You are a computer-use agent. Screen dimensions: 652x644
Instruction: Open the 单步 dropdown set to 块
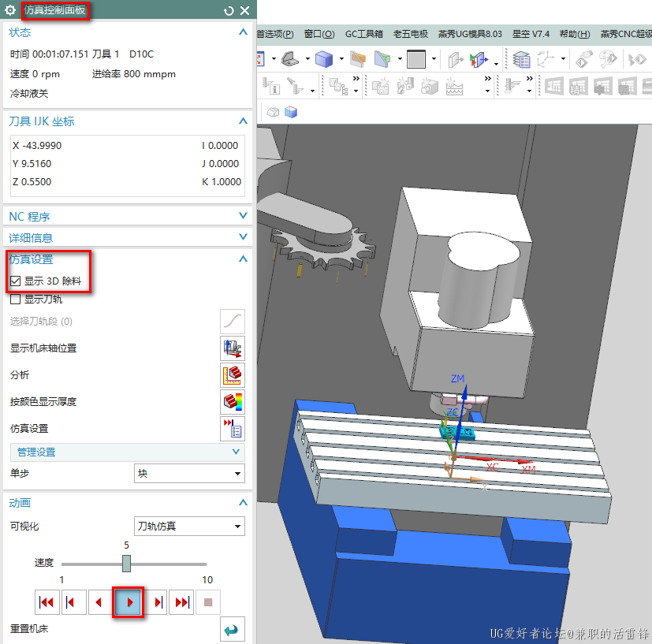click(x=189, y=474)
